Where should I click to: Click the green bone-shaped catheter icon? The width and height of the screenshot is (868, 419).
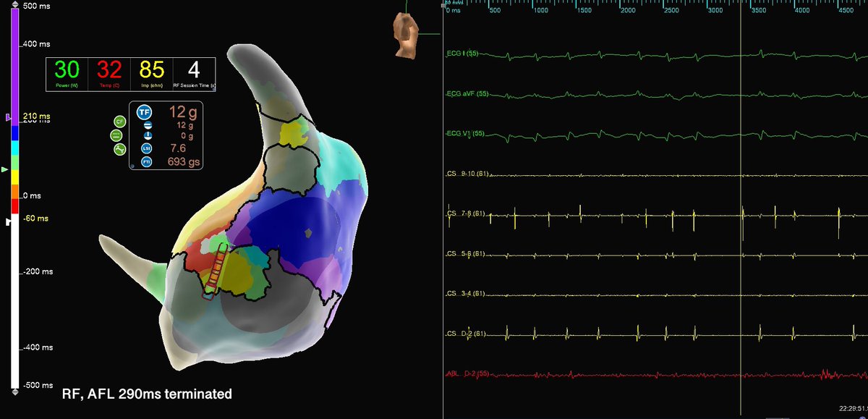119,150
